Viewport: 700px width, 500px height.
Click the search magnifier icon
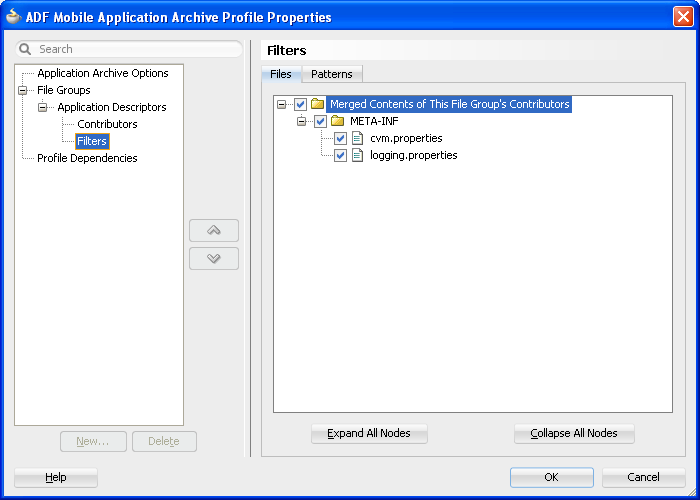coord(25,49)
